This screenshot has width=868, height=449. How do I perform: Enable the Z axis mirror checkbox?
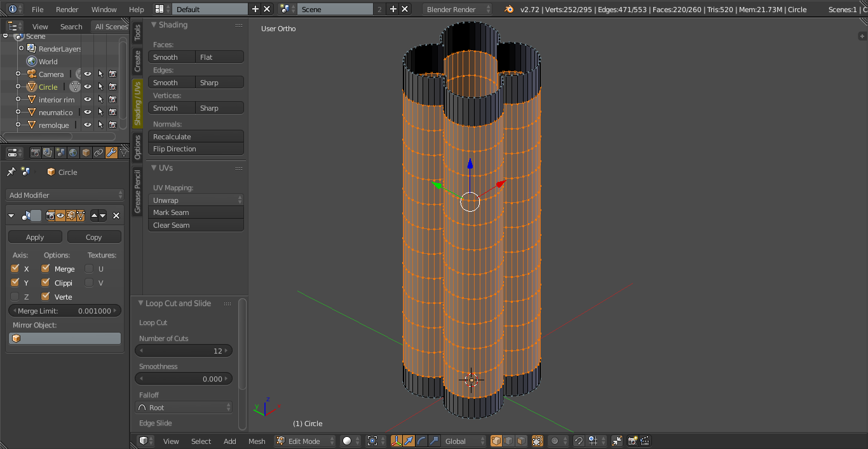15,296
